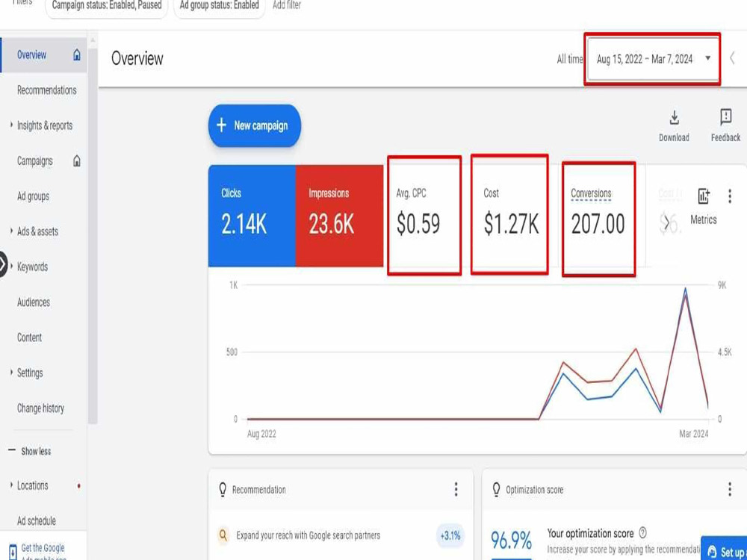The width and height of the screenshot is (747, 560).
Task: Select the blue Clicks scorecard
Action: click(x=252, y=215)
